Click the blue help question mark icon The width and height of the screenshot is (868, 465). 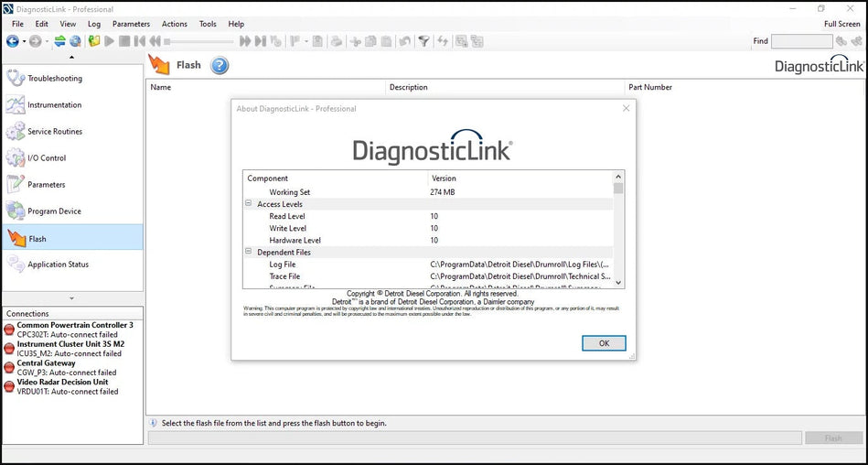tap(220, 66)
